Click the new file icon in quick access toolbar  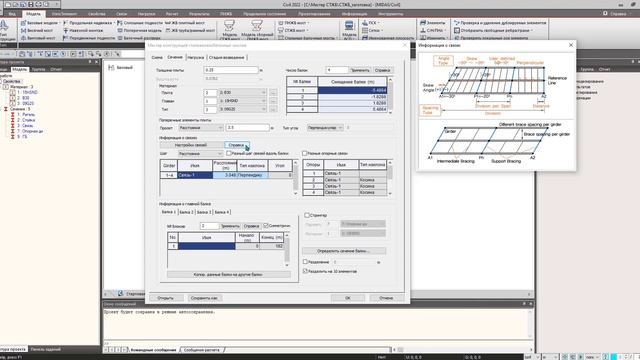tap(8, 4)
